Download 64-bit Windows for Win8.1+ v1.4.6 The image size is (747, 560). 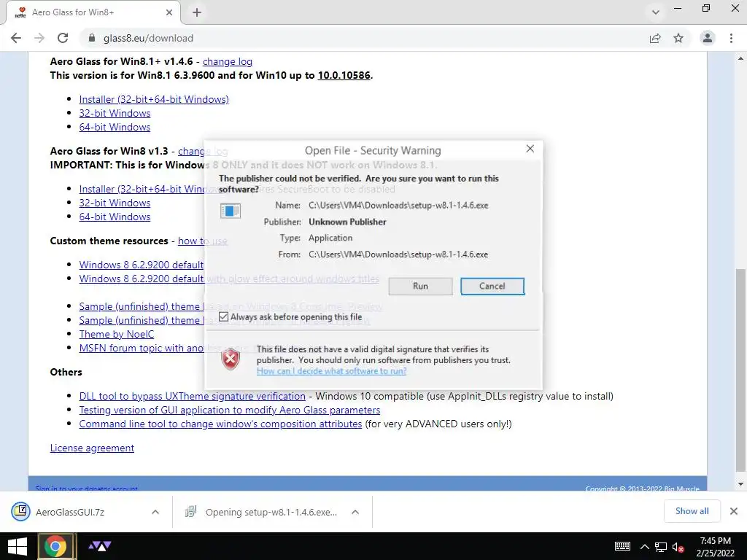[115, 127]
